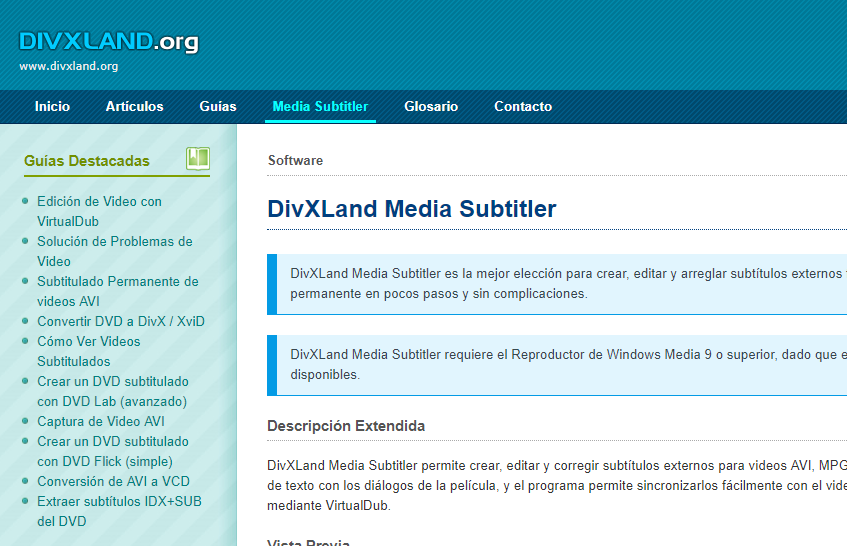Click the Guías Destacadas sidebar heading
Viewport: 847px width, 546px height.
tap(87, 161)
